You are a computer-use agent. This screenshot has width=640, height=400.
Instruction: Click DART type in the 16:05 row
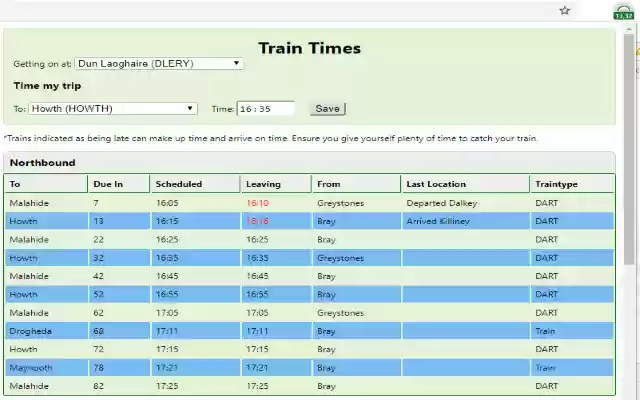pyautogui.click(x=547, y=203)
